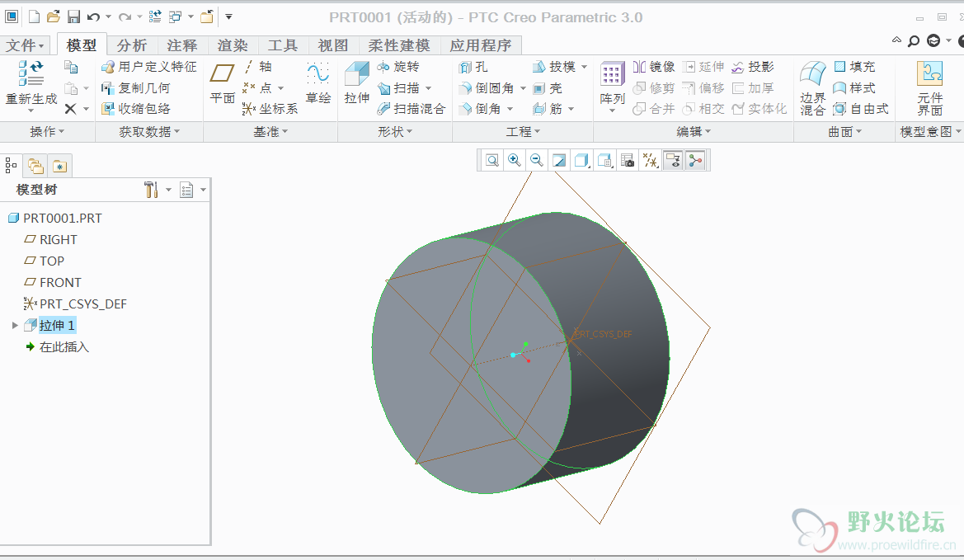This screenshot has width=964, height=560.
Task: Select the FRONT datum plane in model tree
Action: pyautogui.click(x=52, y=283)
